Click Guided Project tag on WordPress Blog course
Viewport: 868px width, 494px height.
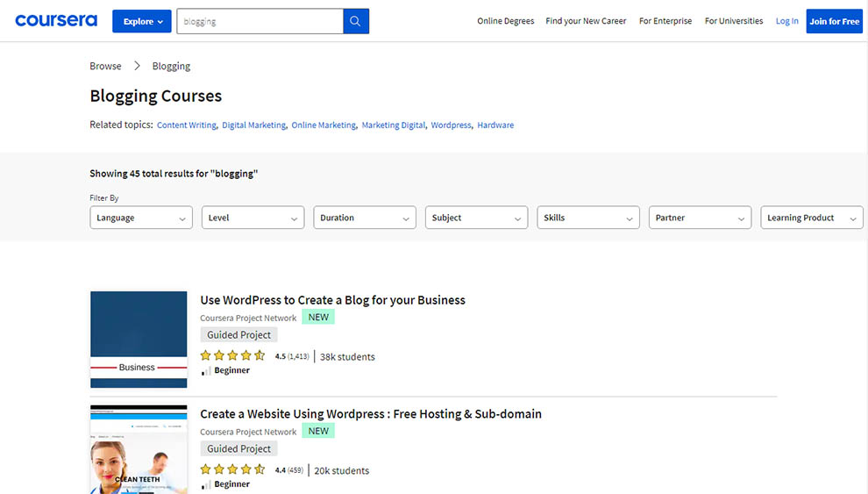click(x=238, y=334)
